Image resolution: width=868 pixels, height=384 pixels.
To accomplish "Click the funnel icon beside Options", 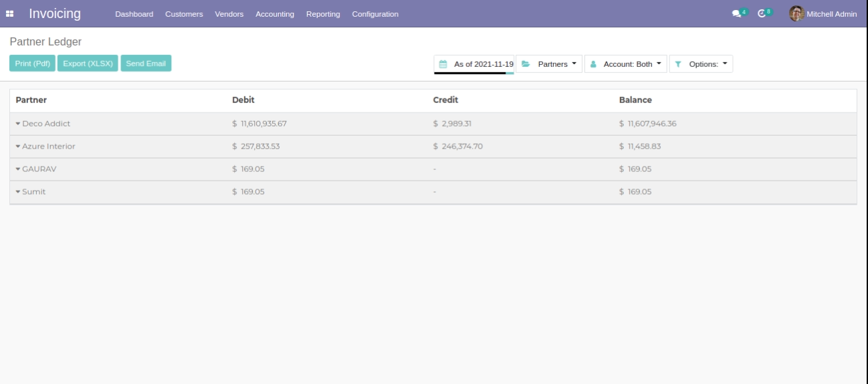I will point(677,64).
